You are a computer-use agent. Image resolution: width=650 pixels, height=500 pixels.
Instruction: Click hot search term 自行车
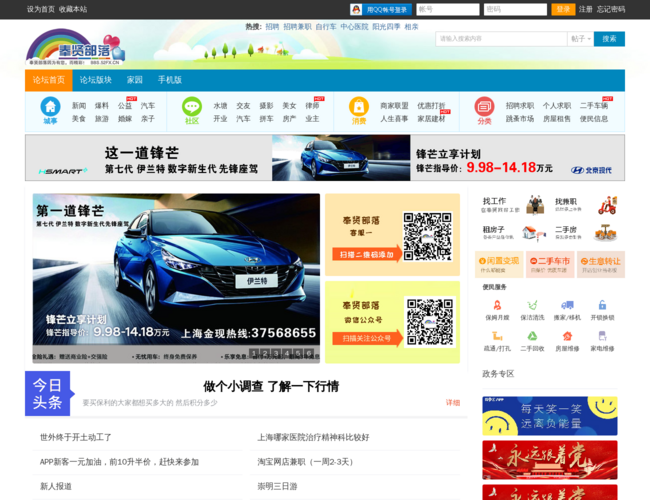(326, 27)
